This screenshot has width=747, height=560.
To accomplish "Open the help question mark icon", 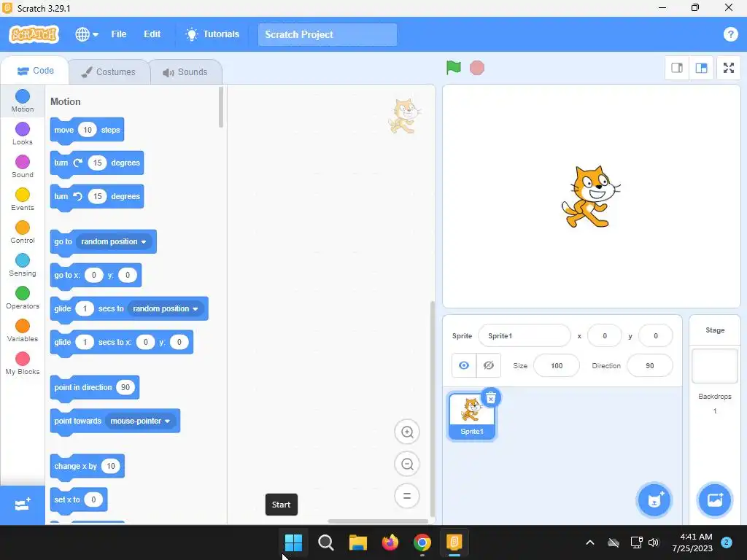I will pyautogui.click(x=730, y=34).
